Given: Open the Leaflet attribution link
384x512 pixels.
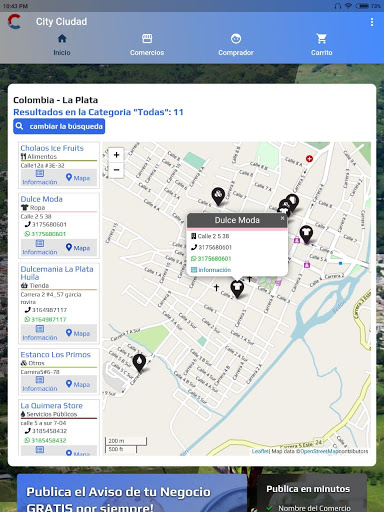Looking at the screenshot, I should [260, 451].
